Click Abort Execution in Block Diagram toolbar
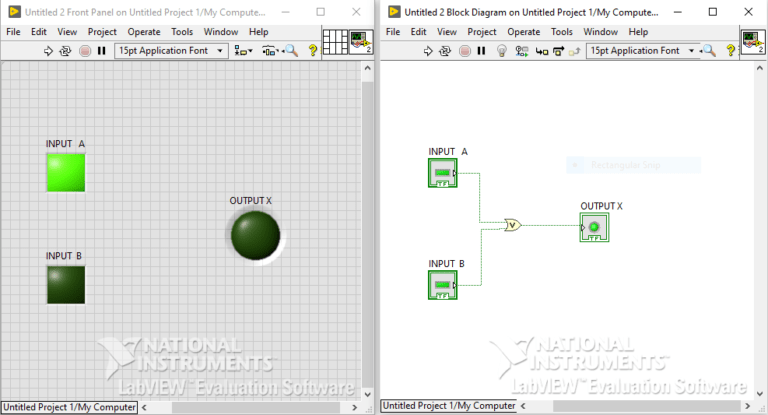The height and width of the screenshot is (415, 768). pyautogui.click(x=465, y=51)
